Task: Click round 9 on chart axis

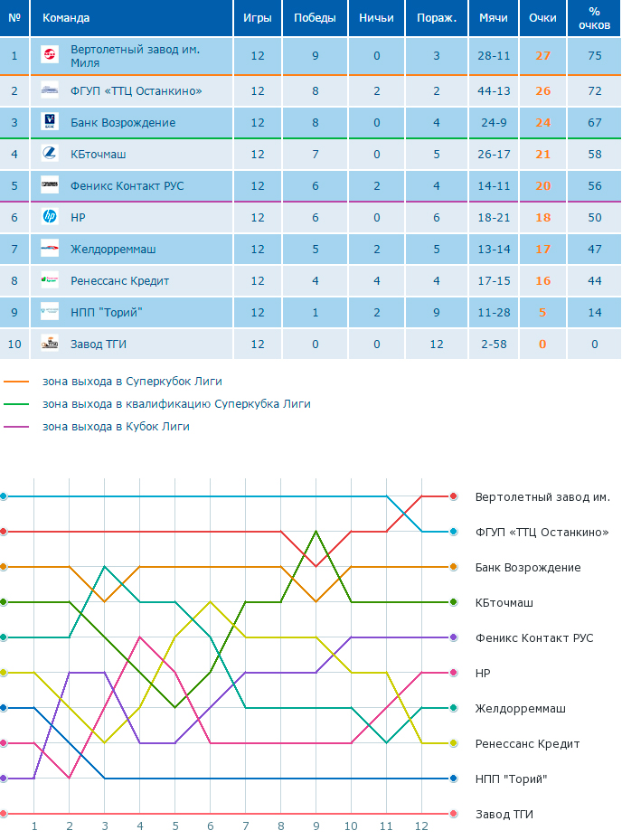Action: (x=316, y=826)
